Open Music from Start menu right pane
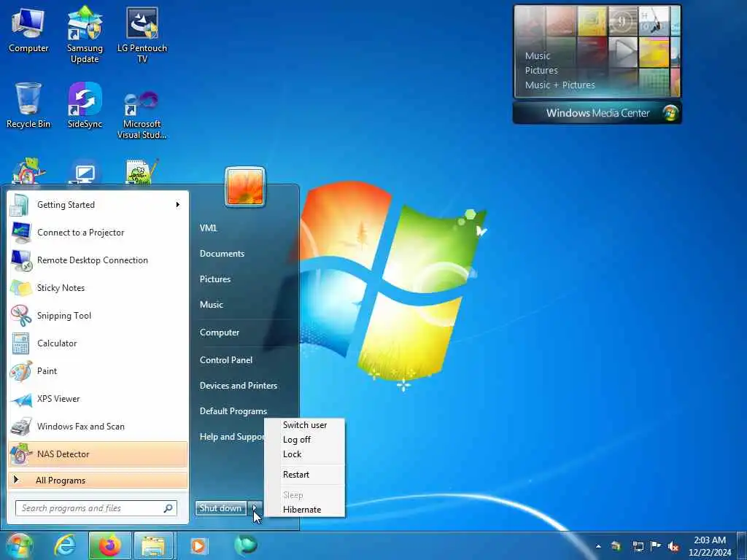The width and height of the screenshot is (747, 560). pos(211,305)
